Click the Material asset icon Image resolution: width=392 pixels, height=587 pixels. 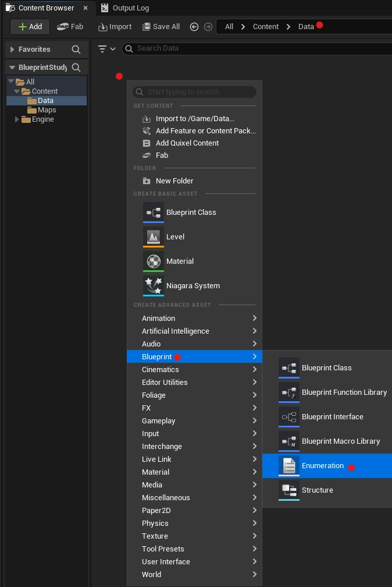coord(154,261)
